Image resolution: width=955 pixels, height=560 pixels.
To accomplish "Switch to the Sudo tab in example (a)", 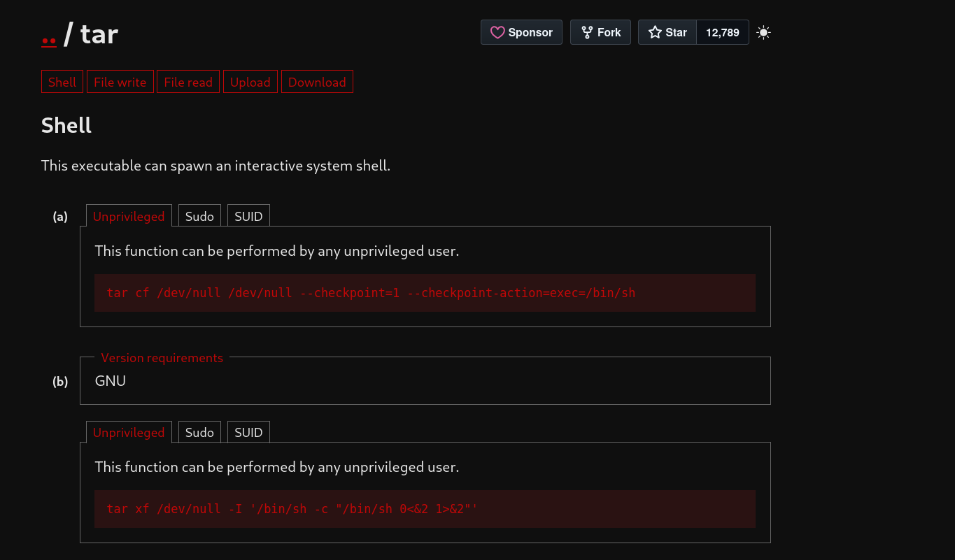I will pyautogui.click(x=199, y=217).
